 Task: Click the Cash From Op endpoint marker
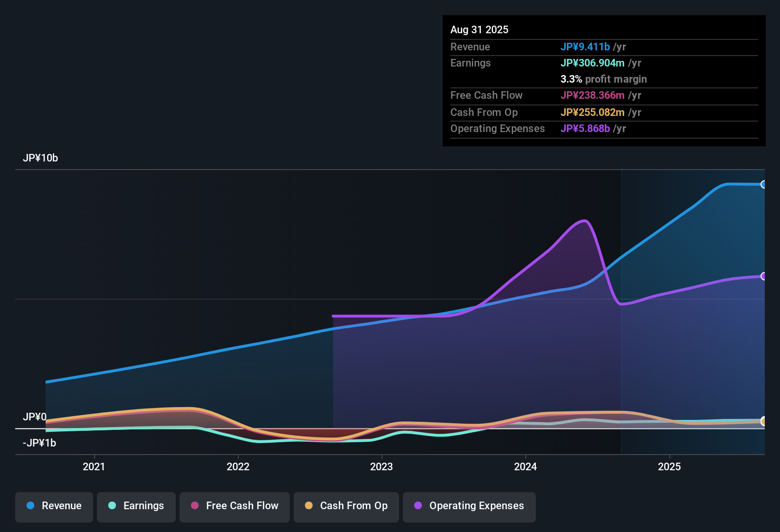click(763, 421)
